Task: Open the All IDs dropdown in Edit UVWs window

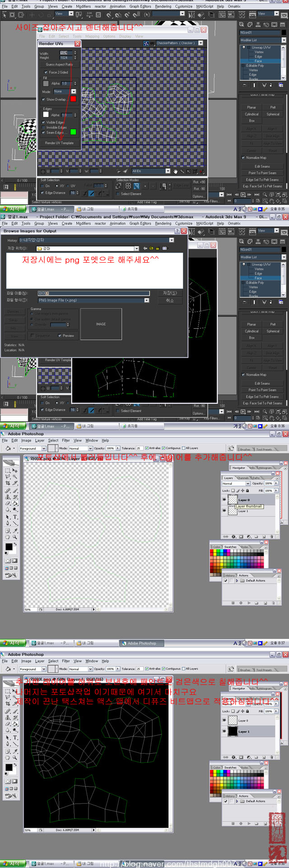Action: [x=168, y=171]
